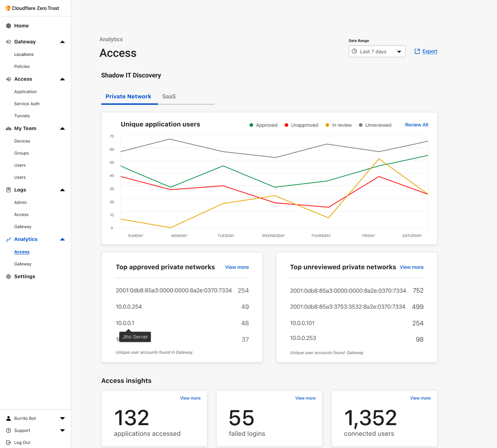Click the Unreviewed gray legend swatch

pyautogui.click(x=360, y=125)
